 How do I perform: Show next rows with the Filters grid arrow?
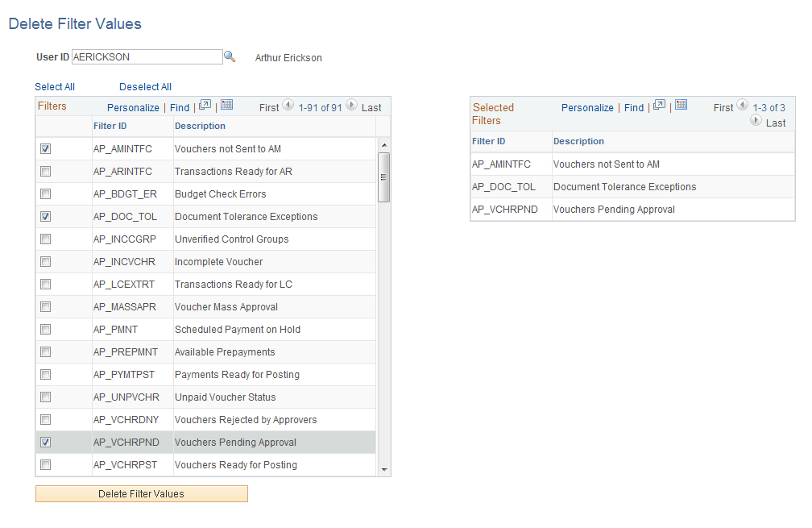[x=351, y=106]
